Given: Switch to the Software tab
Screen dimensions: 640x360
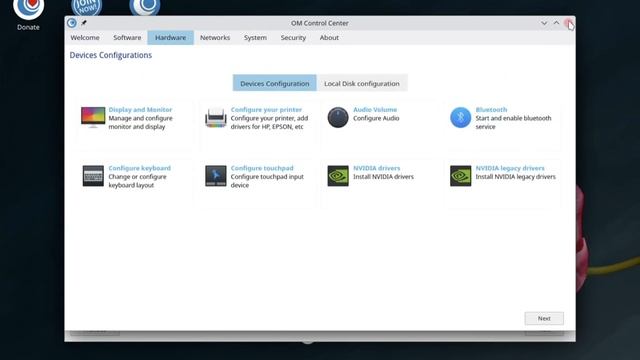Looking at the screenshot, I should tap(127, 38).
